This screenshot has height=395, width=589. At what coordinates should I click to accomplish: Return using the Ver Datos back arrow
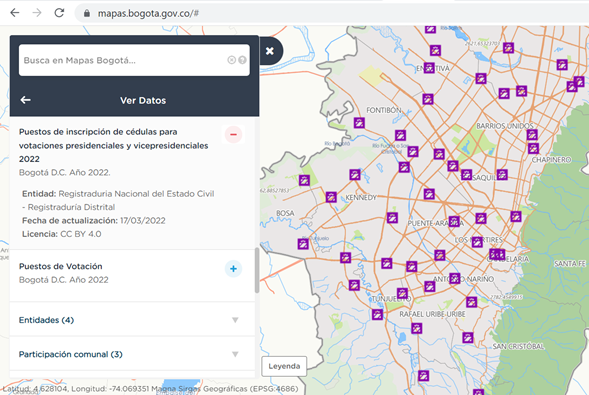[x=26, y=100]
